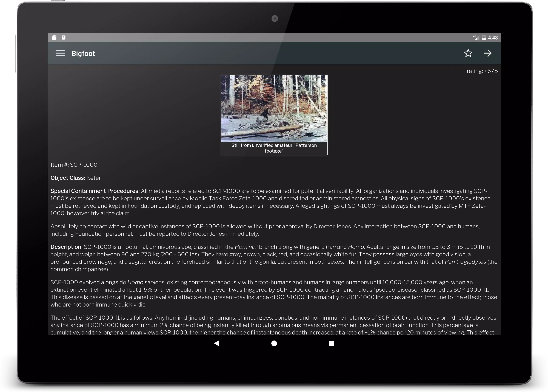The image size is (548, 392).
Task: Open the Patterson footage Bigfoot image
Action: coord(274,108)
